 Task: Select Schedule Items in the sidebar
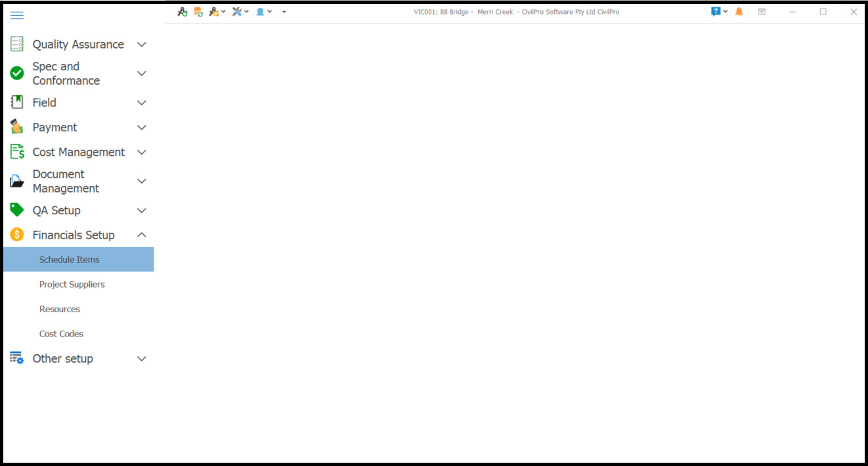(x=70, y=260)
